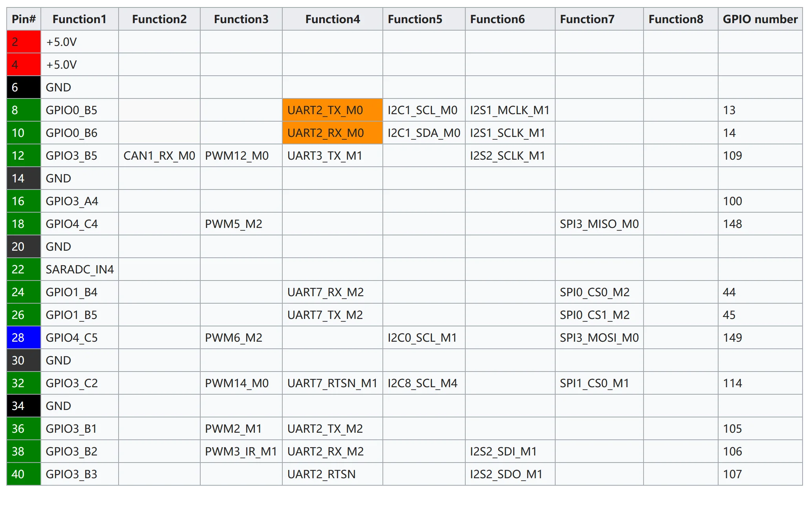Select the orange UART2_TX_M0 cell
Image resolution: width=812 pixels, height=510 pixels.
325,110
